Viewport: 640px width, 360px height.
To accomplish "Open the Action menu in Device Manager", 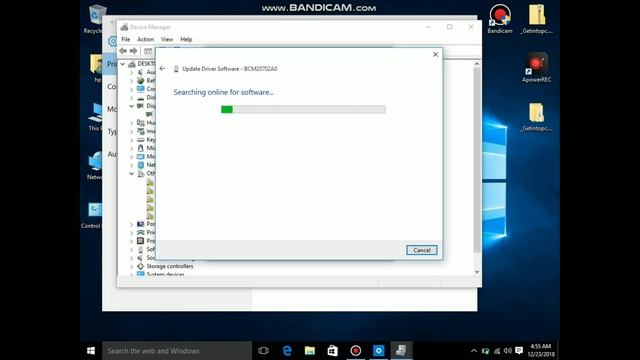I will (x=145, y=39).
